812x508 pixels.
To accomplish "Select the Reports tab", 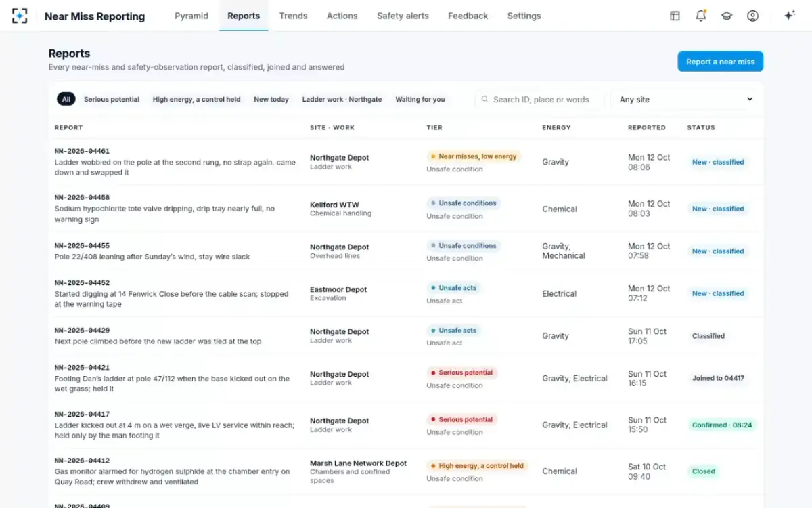I will pos(244,16).
